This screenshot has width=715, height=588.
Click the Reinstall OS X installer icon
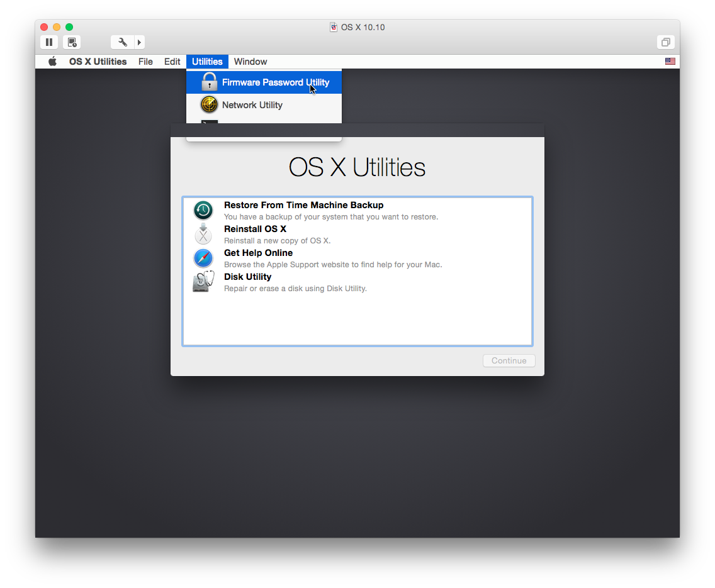coord(203,234)
